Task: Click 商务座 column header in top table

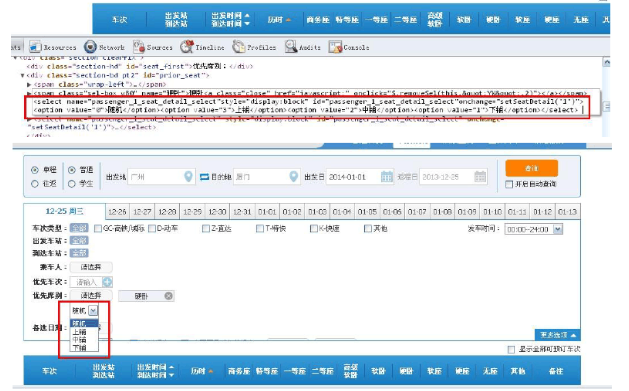Action: tap(318, 20)
